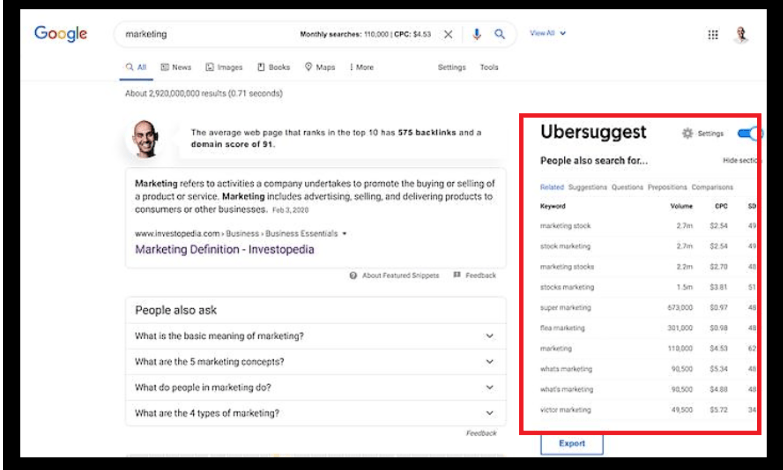
Task: Expand 'What is the basic meaning of marketing?'
Action: tap(316, 336)
